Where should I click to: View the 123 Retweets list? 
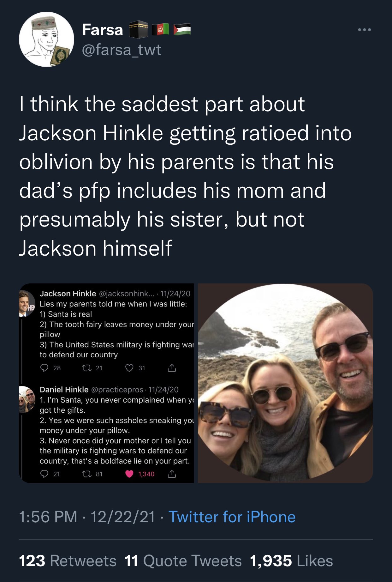click(68, 561)
